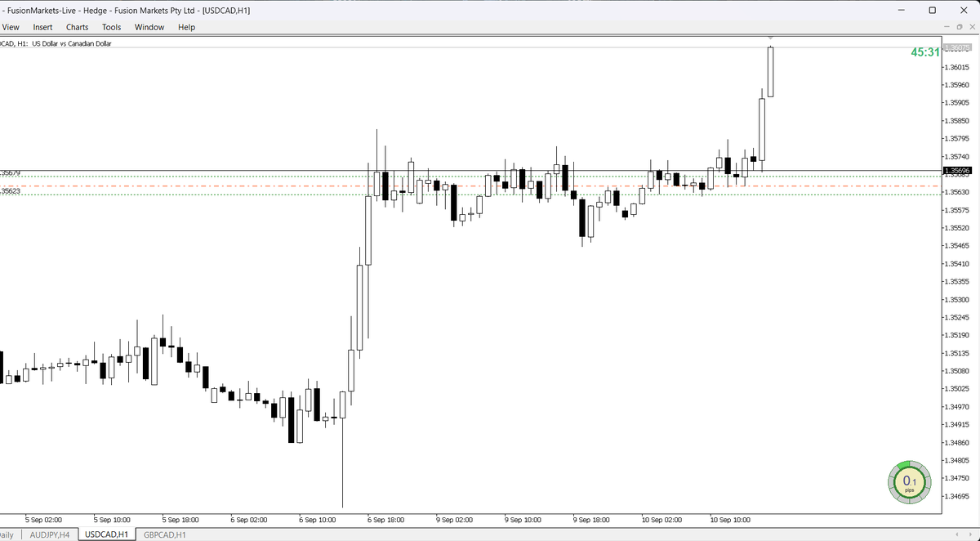Open the View menu
980x541 pixels.
click(11, 27)
